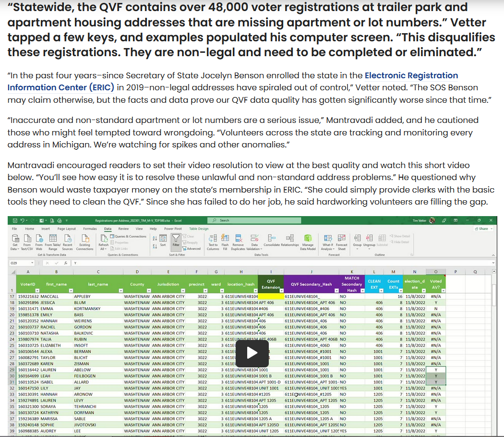This screenshot has height=437, width=504.
Task: Select the Select All corner triangle
Action: click(x=13, y=272)
